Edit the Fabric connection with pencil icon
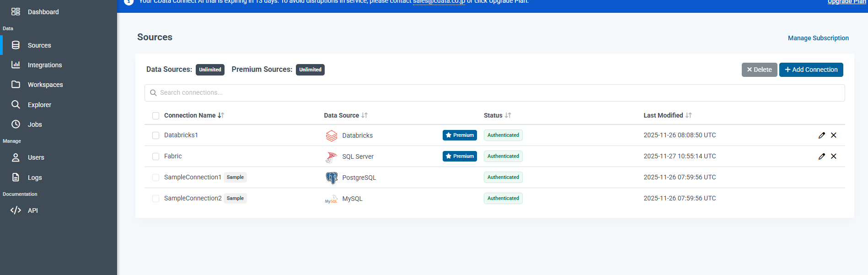 (821, 156)
